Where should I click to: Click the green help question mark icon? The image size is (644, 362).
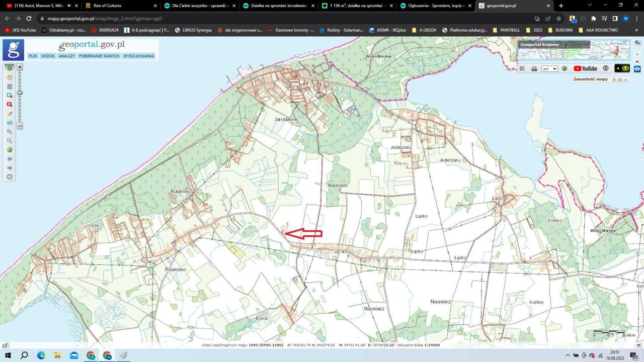click(565, 68)
